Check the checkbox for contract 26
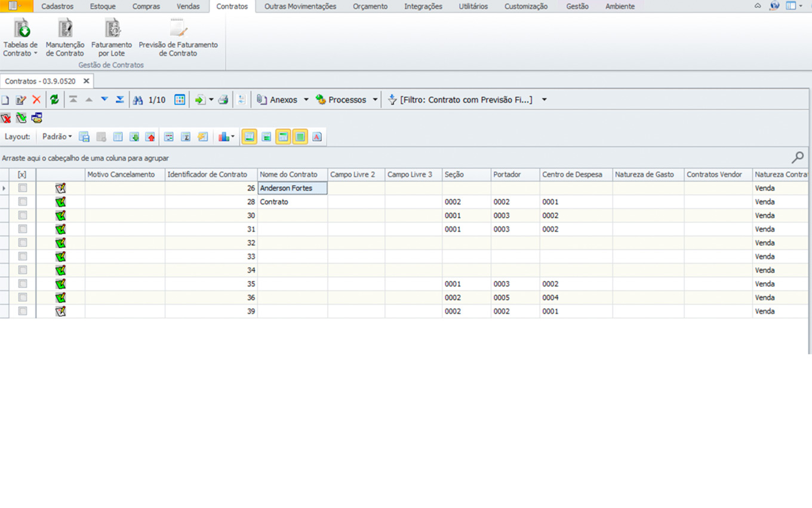 (23, 188)
